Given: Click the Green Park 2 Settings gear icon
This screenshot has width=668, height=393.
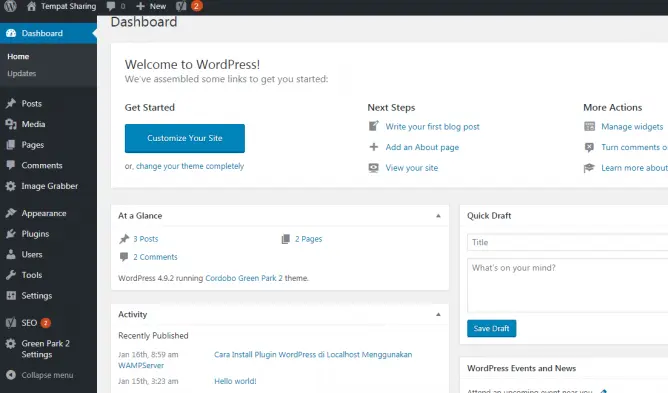Looking at the screenshot, I should point(11,344).
